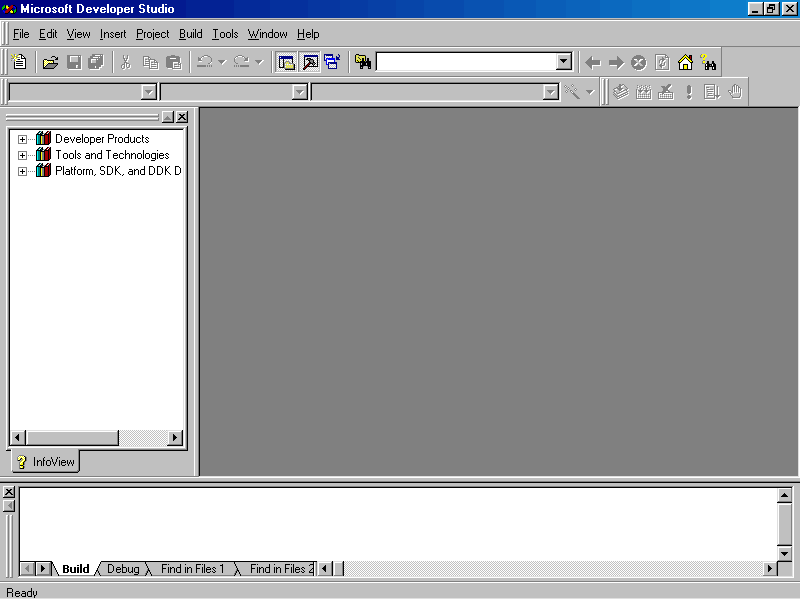Viewport: 800px width, 600px height.
Task: Open the first WizardBar class dropdown
Action: 148,92
